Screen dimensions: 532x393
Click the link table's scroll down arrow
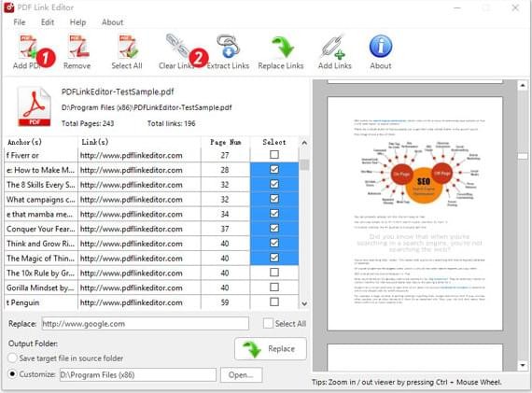pyautogui.click(x=304, y=303)
